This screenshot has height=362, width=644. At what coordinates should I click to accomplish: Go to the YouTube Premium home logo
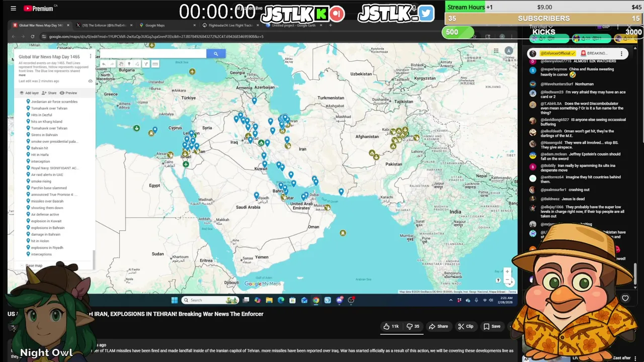click(38, 9)
